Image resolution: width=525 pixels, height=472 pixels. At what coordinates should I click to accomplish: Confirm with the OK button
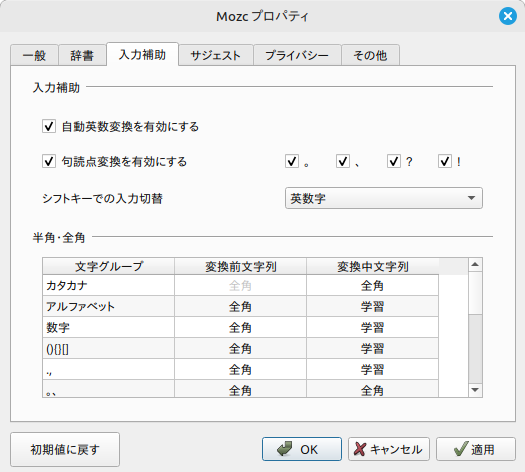click(302, 449)
